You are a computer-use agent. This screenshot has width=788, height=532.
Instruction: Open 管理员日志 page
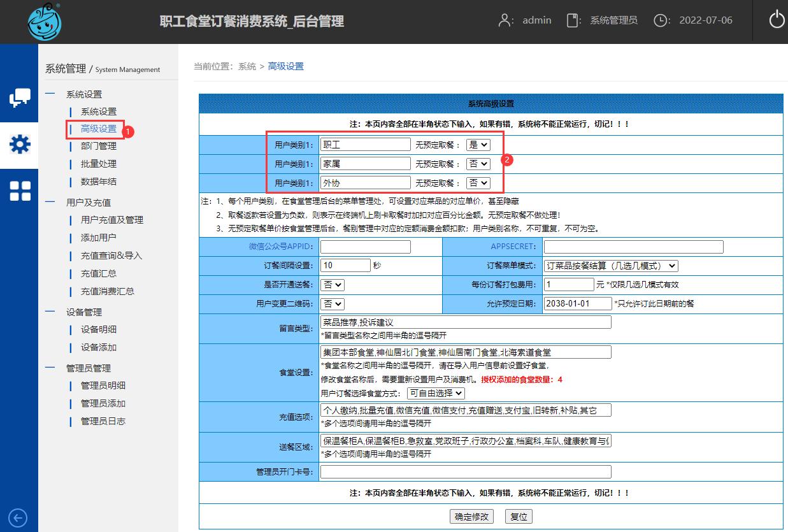coord(103,421)
